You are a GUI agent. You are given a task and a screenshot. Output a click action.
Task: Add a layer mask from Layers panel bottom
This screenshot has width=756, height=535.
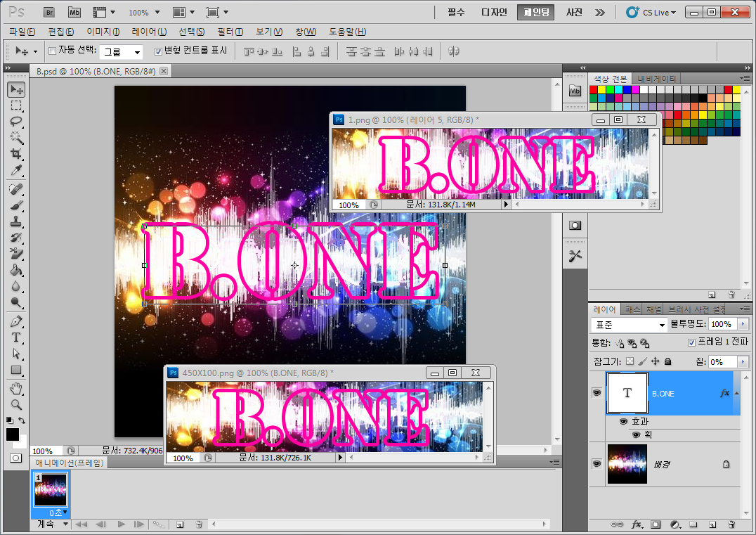click(x=656, y=524)
